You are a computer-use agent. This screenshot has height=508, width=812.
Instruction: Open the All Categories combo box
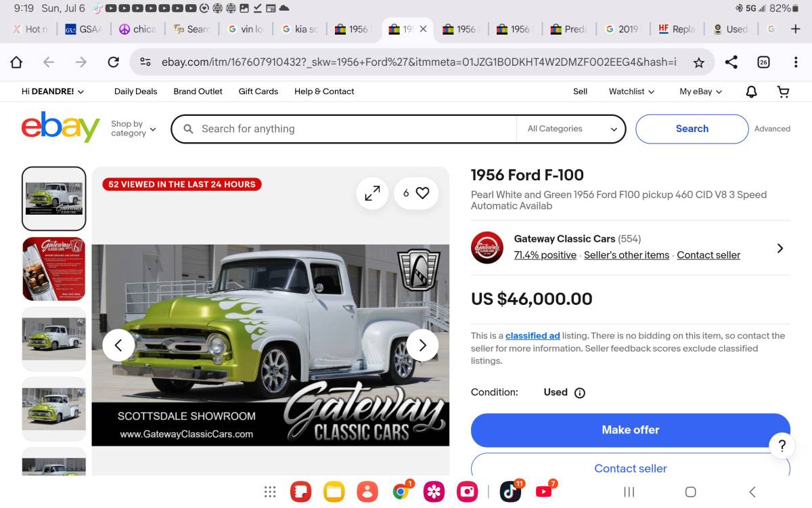coord(572,129)
